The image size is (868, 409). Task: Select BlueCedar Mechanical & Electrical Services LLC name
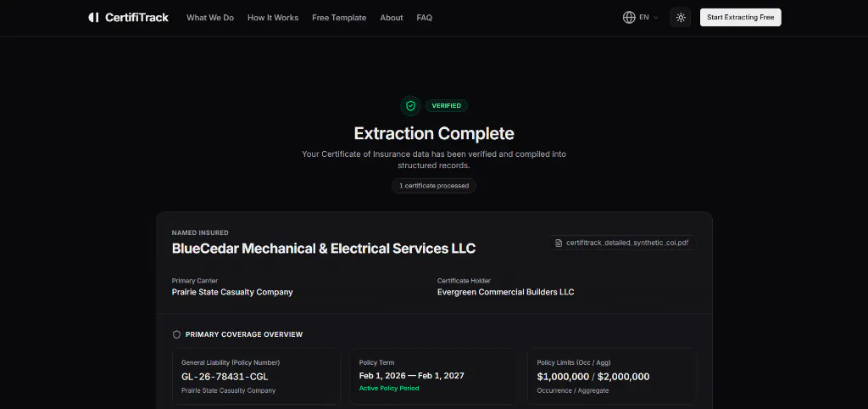[324, 249]
